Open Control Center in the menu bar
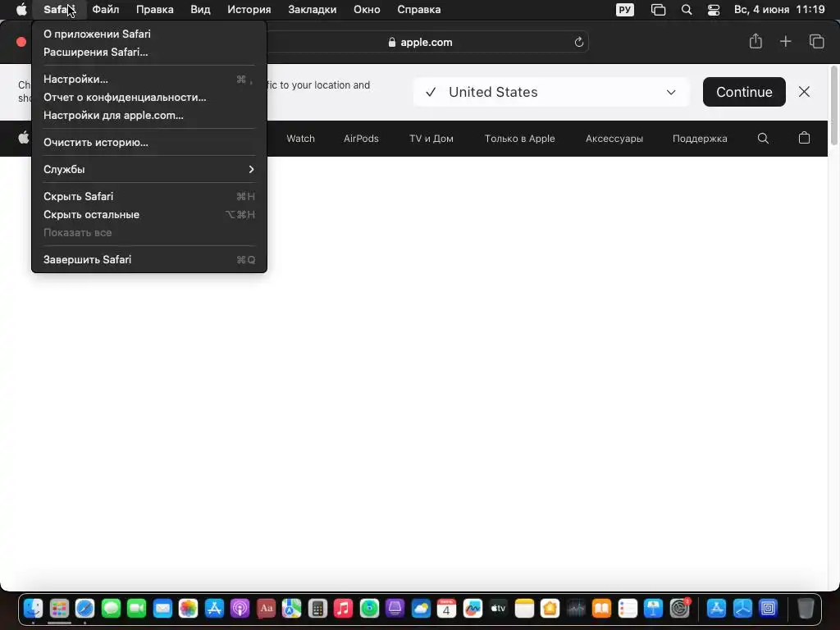The image size is (840, 630). [714, 10]
